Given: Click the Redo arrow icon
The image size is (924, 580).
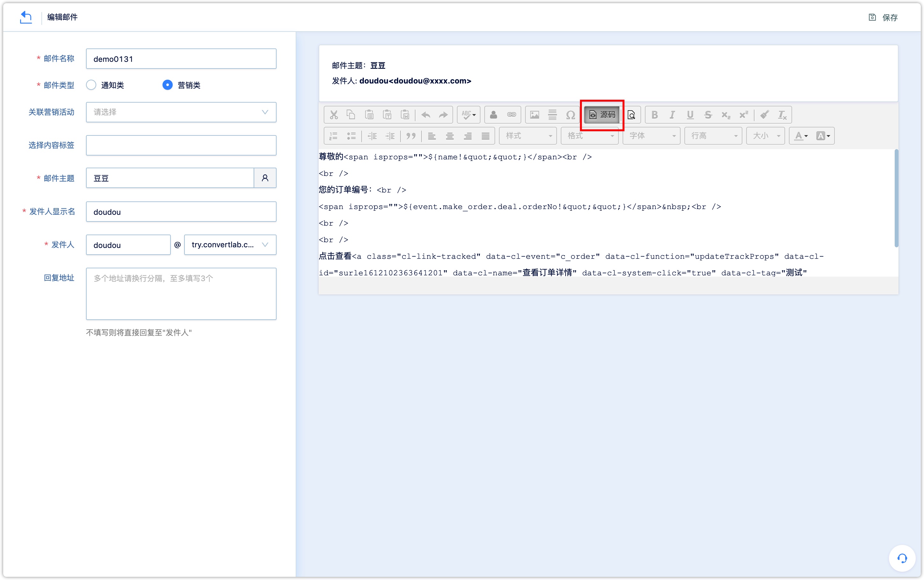Looking at the screenshot, I should [443, 115].
